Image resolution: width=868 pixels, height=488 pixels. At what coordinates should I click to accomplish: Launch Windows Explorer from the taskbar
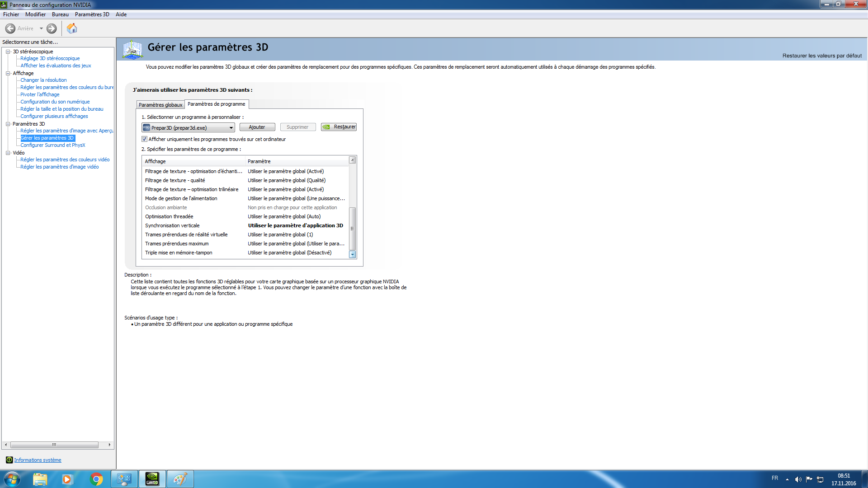pyautogui.click(x=40, y=479)
